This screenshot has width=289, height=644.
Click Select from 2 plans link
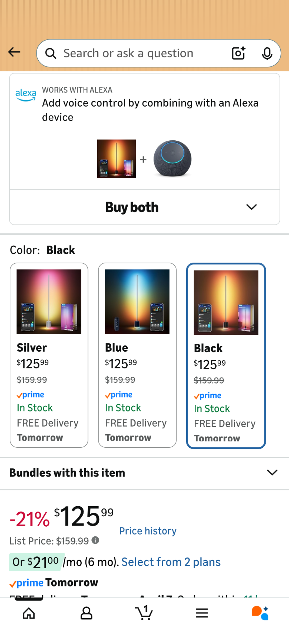click(171, 562)
